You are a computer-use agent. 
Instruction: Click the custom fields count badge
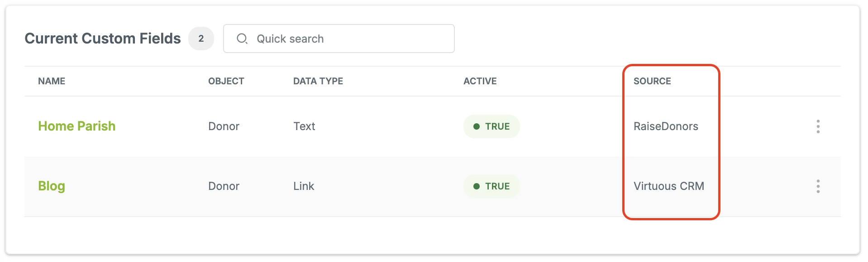coord(201,39)
